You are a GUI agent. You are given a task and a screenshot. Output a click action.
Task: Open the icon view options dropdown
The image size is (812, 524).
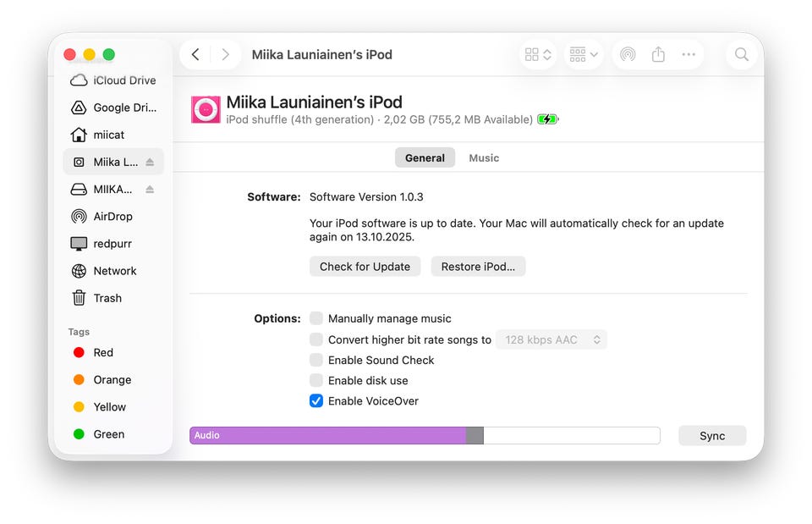coord(538,54)
